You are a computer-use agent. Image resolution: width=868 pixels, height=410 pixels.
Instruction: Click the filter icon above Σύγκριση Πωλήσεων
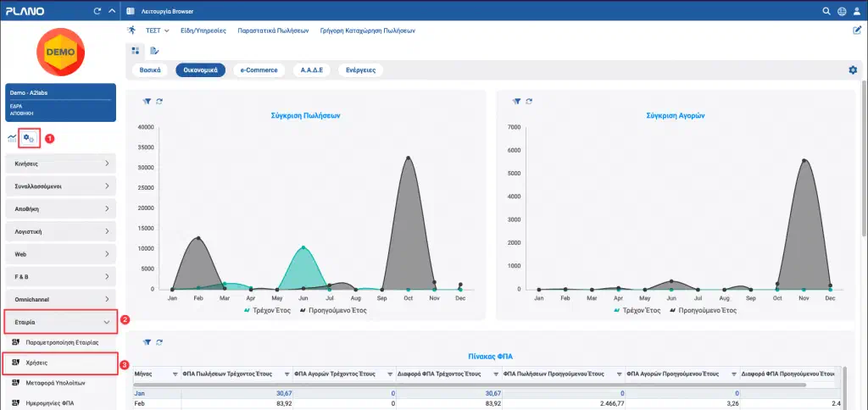coord(147,102)
